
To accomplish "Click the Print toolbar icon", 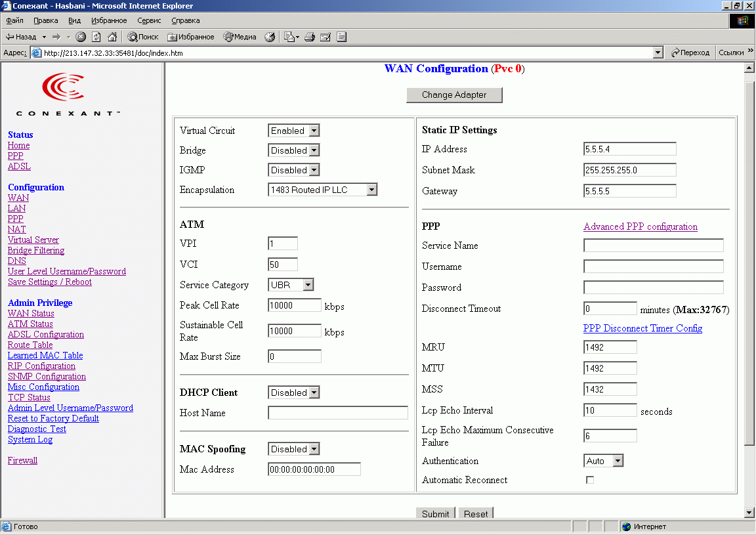I will pos(310,37).
